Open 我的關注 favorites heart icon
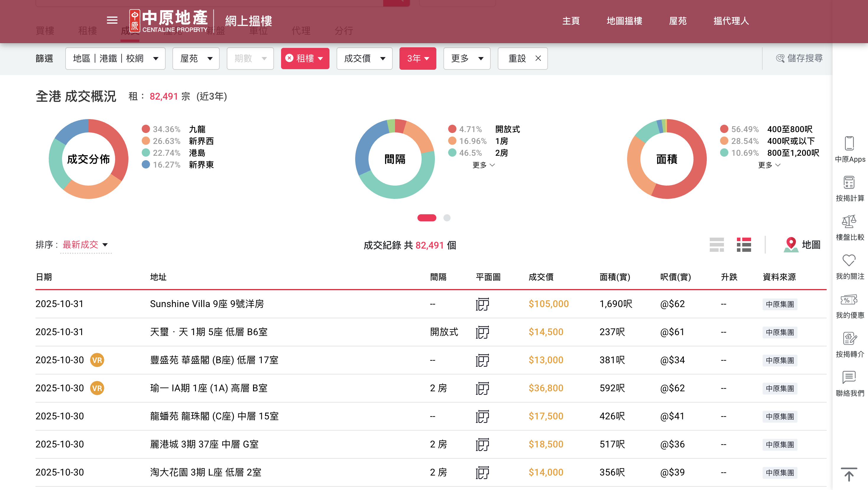868x490 pixels. tap(849, 260)
